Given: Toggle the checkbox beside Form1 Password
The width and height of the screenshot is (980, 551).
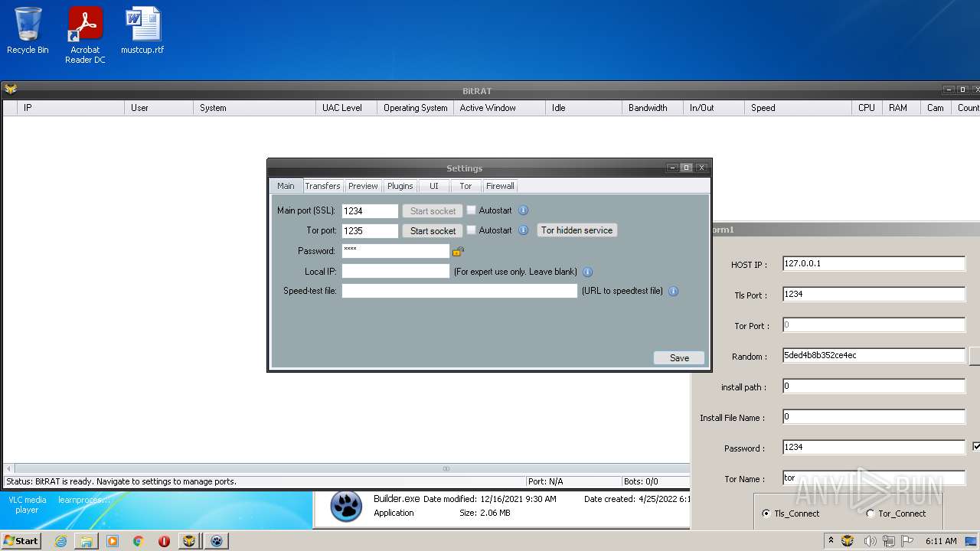Looking at the screenshot, I should point(976,446).
